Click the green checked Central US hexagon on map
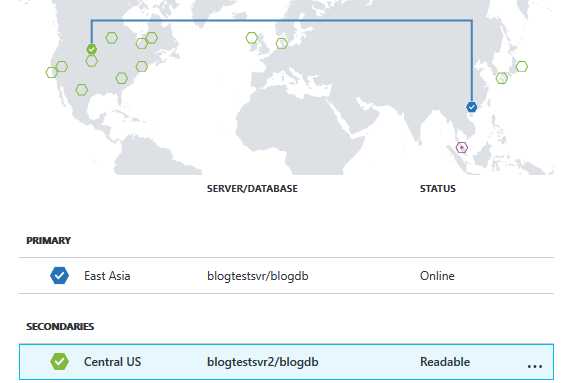This screenshot has height=383, width=562. point(92,49)
